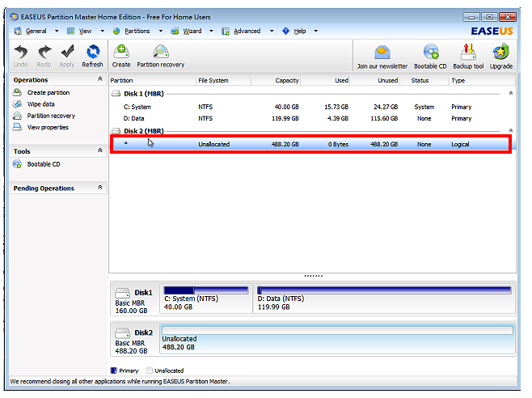Select the D: Data partition row
Screen dimensions: 532x398
pyautogui.click(x=310, y=118)
